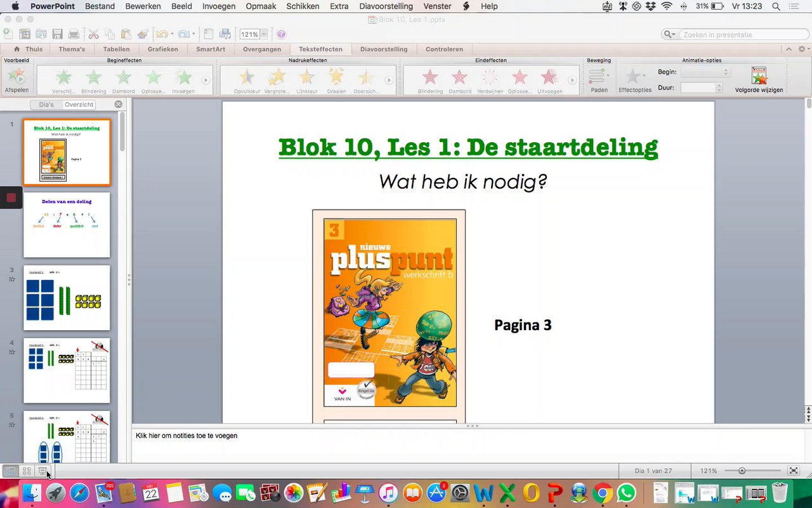The image size is (812, 508).
Task: Close the slide pane with the X button
Action: (x=118, y=105)
